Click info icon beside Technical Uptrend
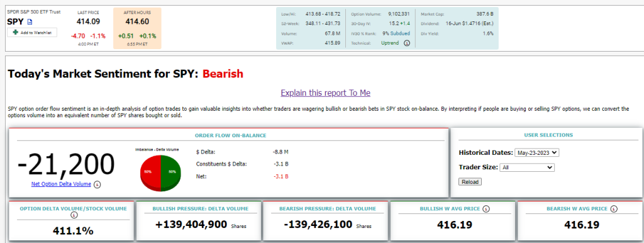This screenshot has width=644, height=243. click(407, 43)
